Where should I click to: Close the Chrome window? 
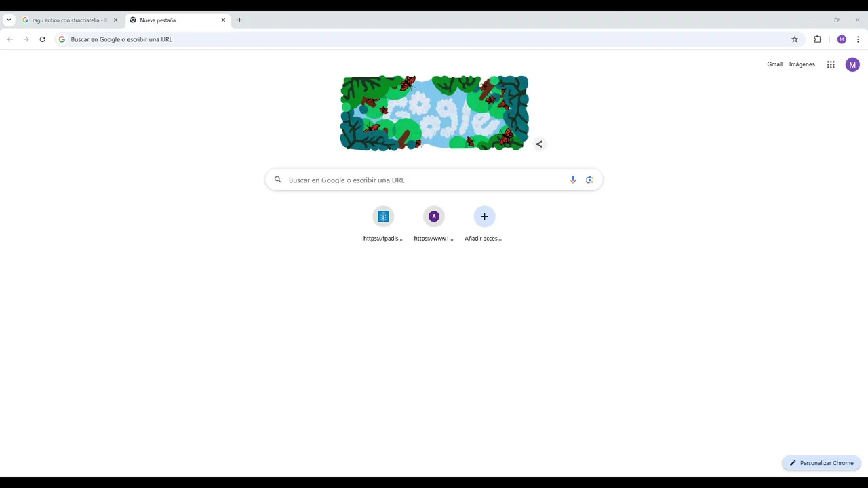pyautogui.click(x=857, y=20)
